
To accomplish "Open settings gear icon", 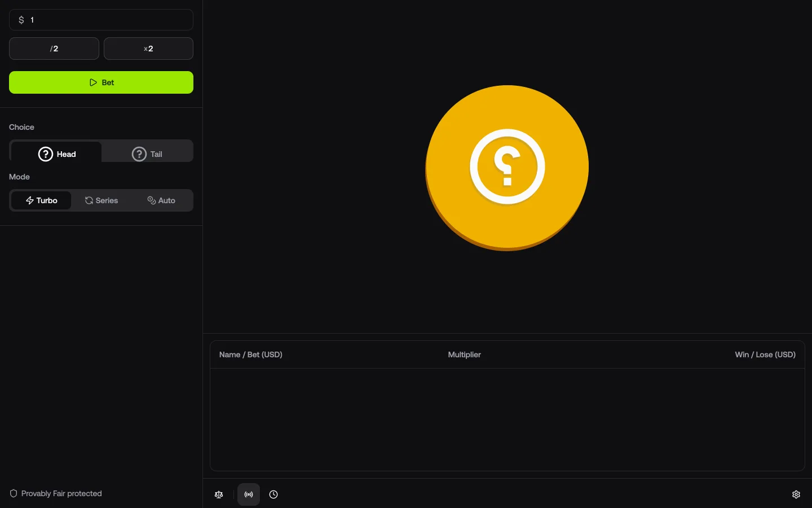I will [796, 494].
